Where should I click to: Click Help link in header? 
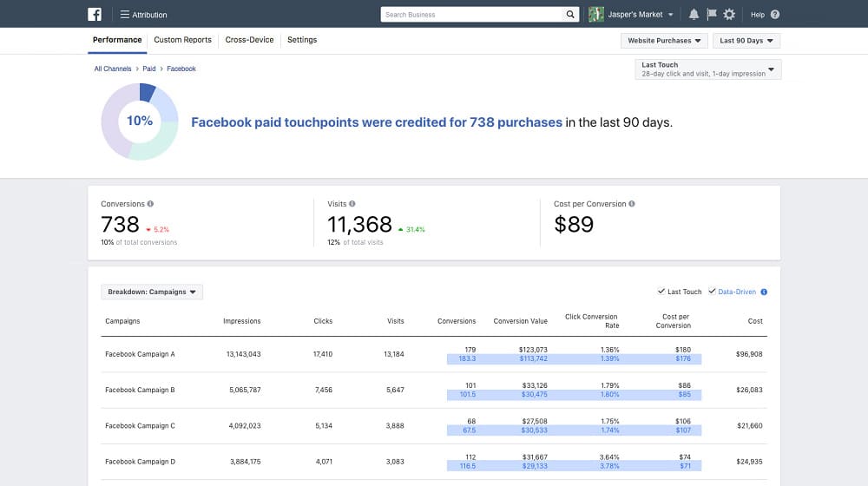point(757,15)
